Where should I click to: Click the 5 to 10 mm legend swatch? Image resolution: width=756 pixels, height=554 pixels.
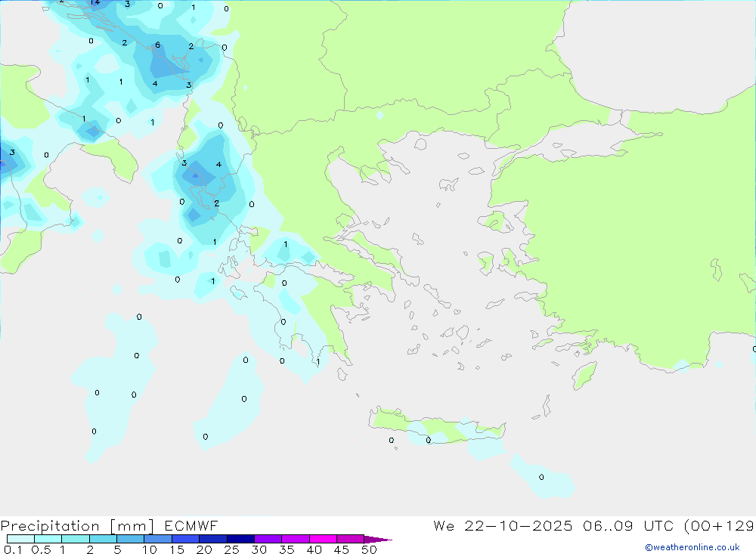(x=130, y=539)
